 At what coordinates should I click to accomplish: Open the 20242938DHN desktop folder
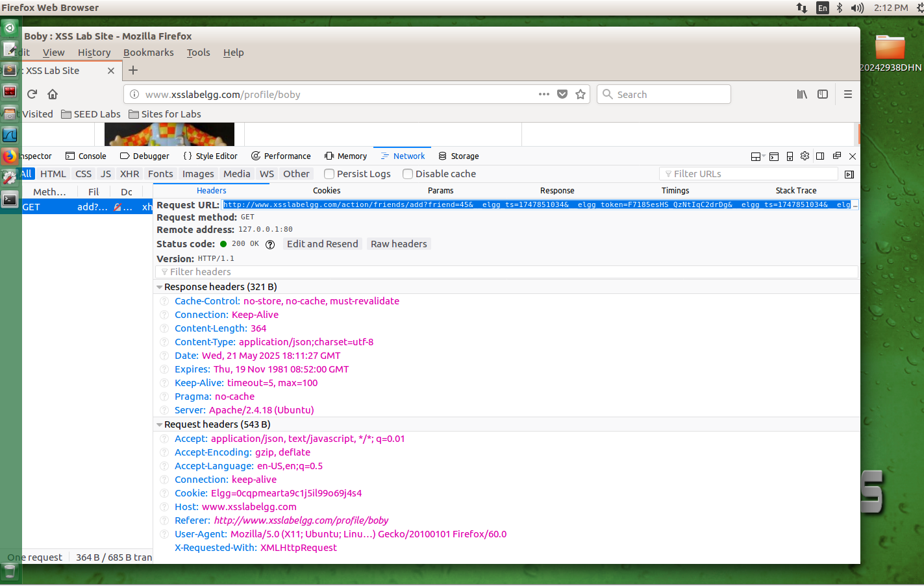(x=890, y=53)
